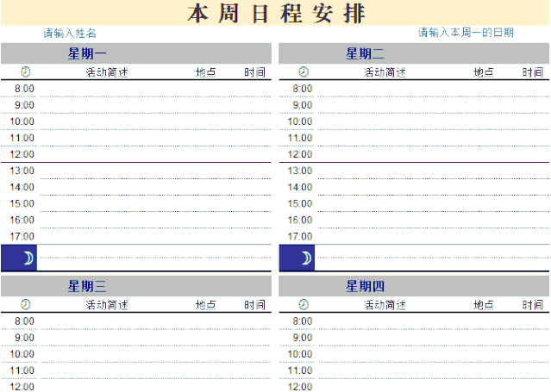The image size is (551, 392).
Task: Click 活动简述 column header under 星期三
Action: point(107,305)
